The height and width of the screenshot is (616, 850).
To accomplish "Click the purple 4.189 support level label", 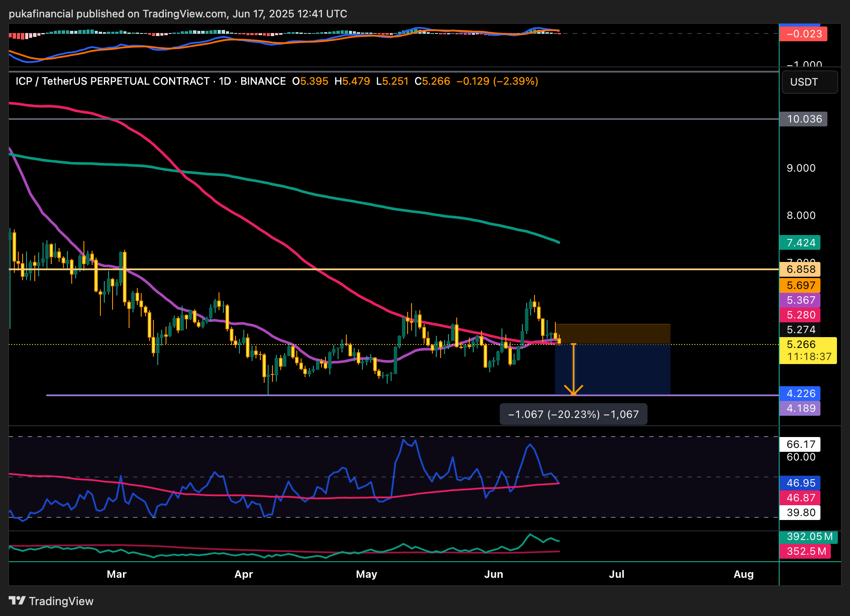I will click(x=800, y=408).
